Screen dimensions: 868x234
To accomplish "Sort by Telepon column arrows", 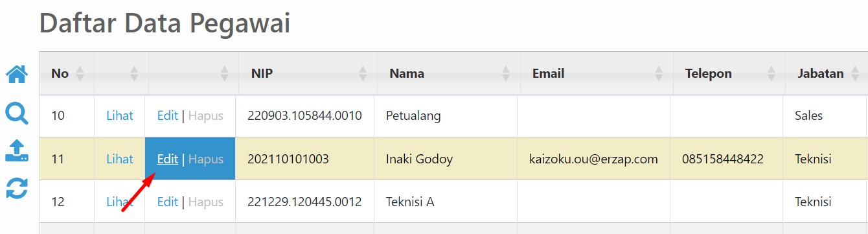I will tap(771, 73).
